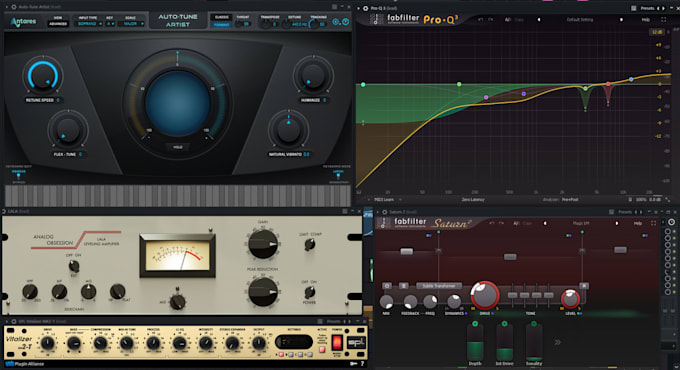Open the Presets menu in SPL Vitalizer wrapper
This screenshot has height=370, width=680.
tap(333, 322)
